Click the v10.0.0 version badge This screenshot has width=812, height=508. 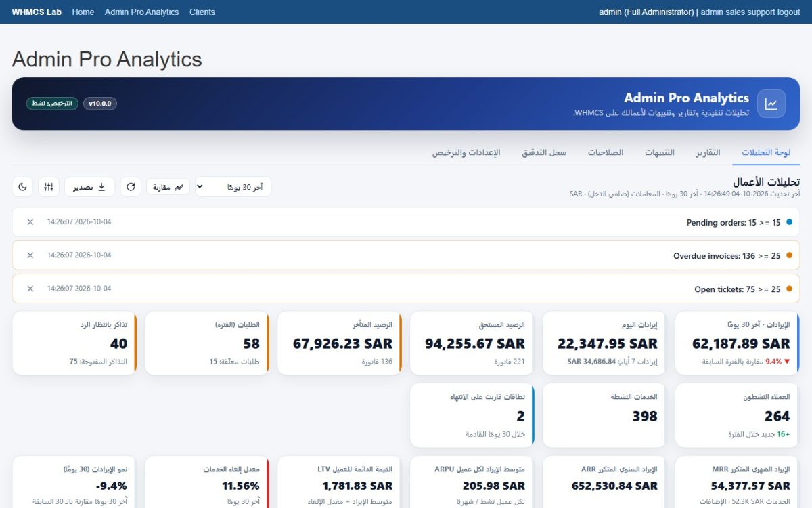(x=100, y=104)
